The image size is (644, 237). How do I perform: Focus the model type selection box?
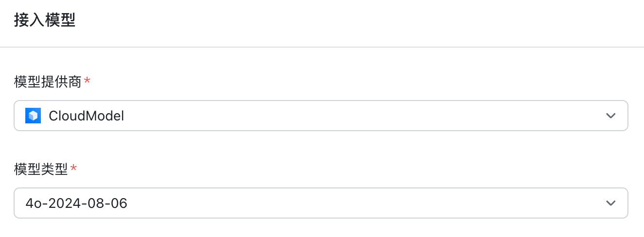click(x=321, y=203)
